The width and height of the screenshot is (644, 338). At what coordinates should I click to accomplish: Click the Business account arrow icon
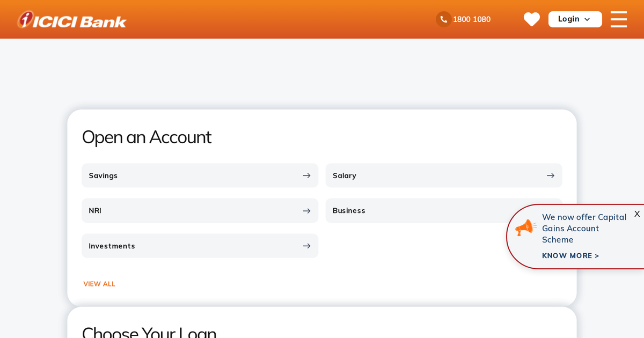point(551,210)
